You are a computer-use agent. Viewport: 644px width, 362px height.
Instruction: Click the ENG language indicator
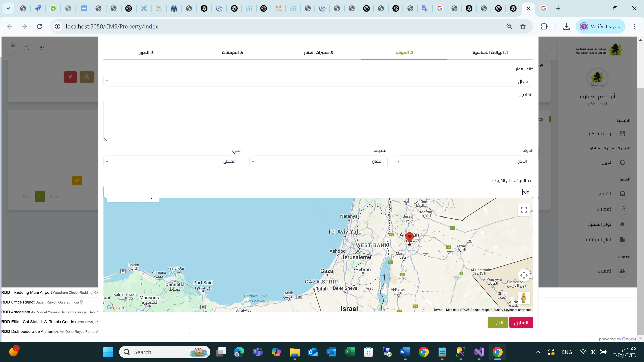click(567, 352)
